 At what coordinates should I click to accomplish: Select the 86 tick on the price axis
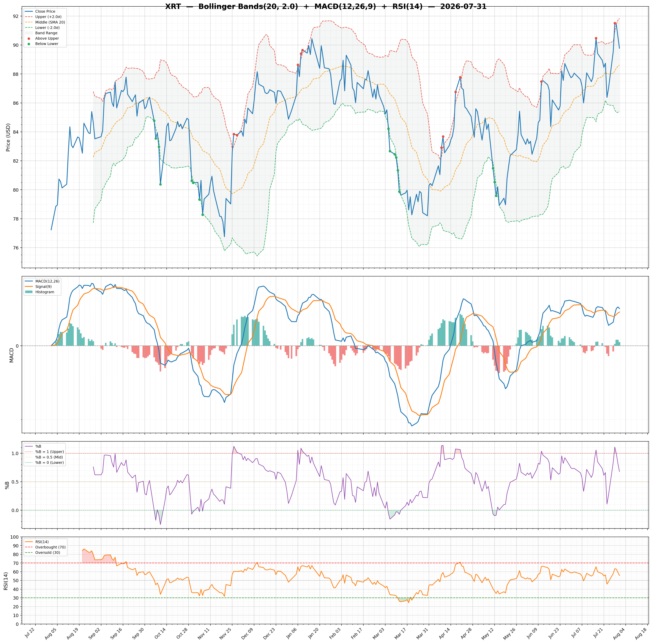click(x=16, y=103)
